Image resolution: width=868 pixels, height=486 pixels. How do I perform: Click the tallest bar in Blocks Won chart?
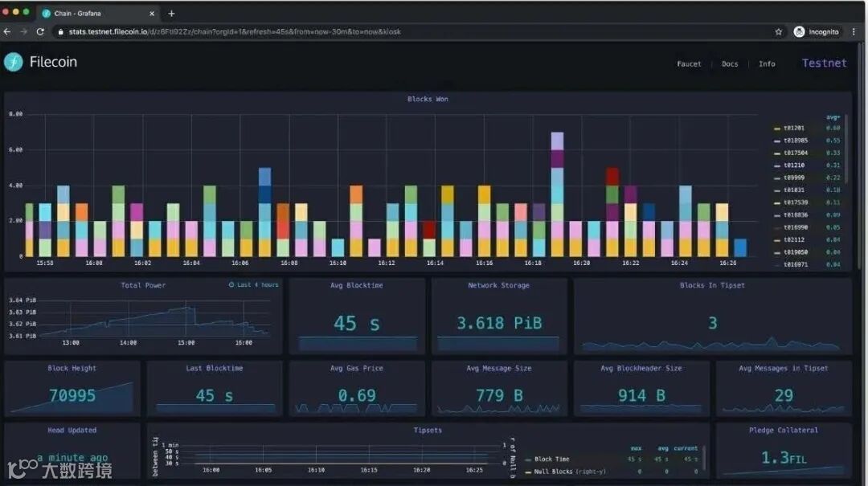(557, 194)
